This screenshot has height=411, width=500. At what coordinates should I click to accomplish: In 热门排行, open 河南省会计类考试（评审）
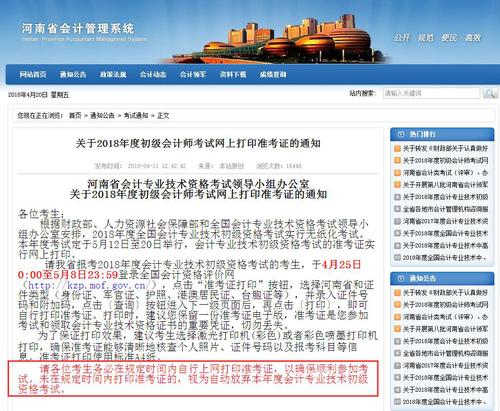pos(445,172)
